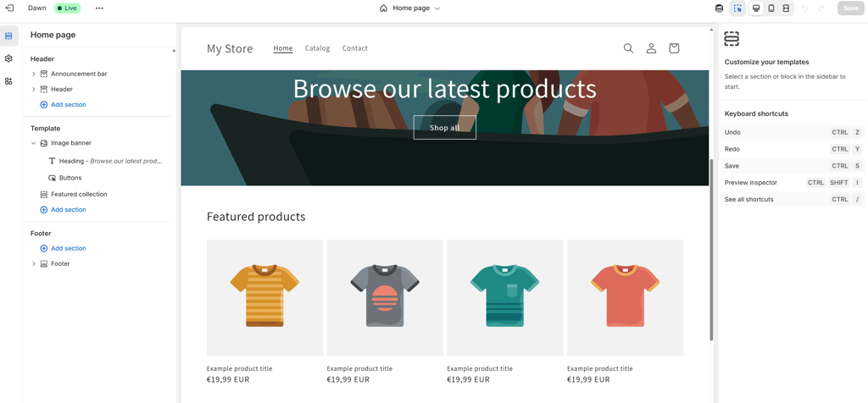Click the 'Browse our latest products' heading
The image size is (868, 403).
coord(444,88)
